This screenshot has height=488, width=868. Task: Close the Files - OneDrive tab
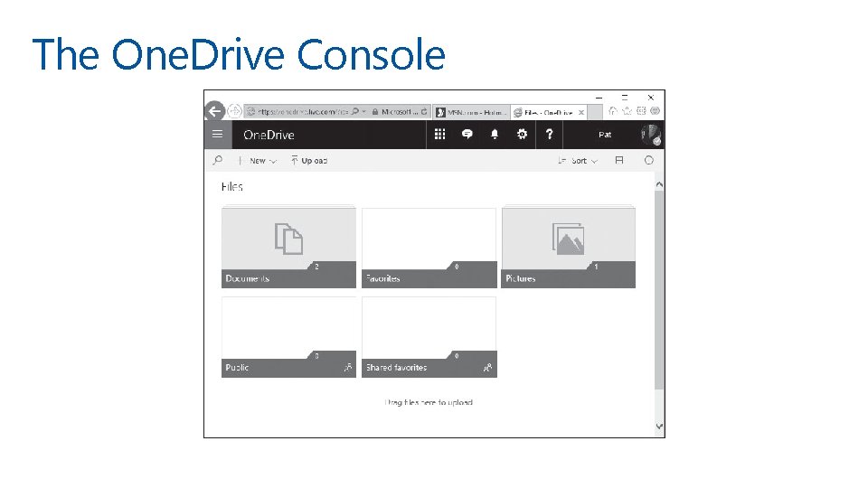(x=581, y=112)
